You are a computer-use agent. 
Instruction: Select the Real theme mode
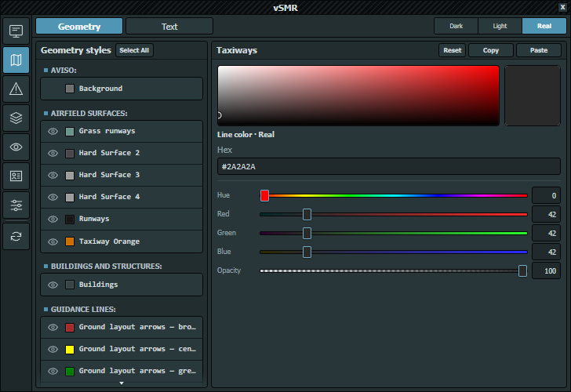pos(544,26)
